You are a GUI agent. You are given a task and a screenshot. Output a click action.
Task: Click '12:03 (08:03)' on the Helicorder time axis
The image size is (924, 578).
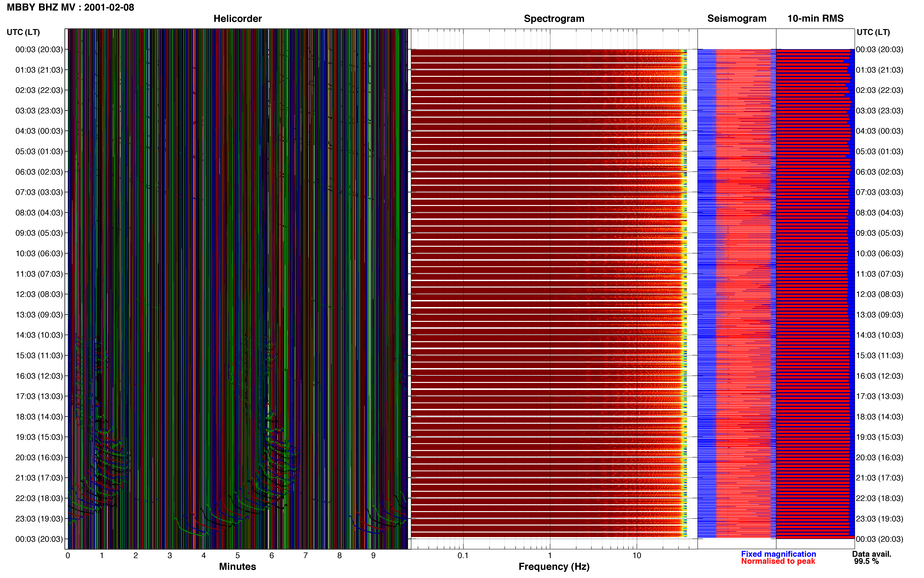tap(39, 294)
